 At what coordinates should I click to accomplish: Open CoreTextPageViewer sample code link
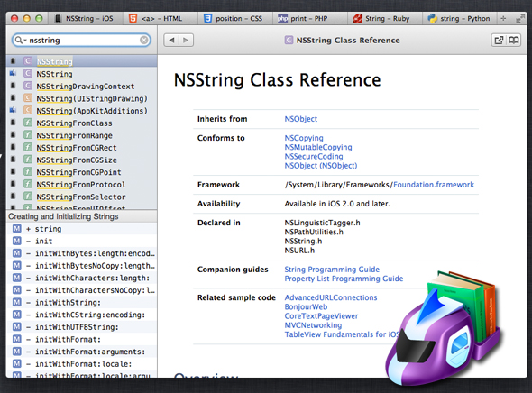point(321,316)
